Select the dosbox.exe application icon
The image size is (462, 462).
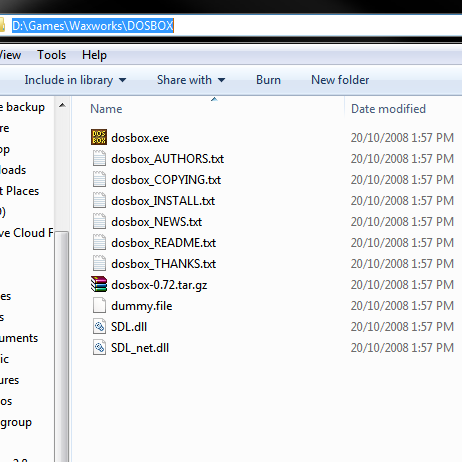click(99, 137)
